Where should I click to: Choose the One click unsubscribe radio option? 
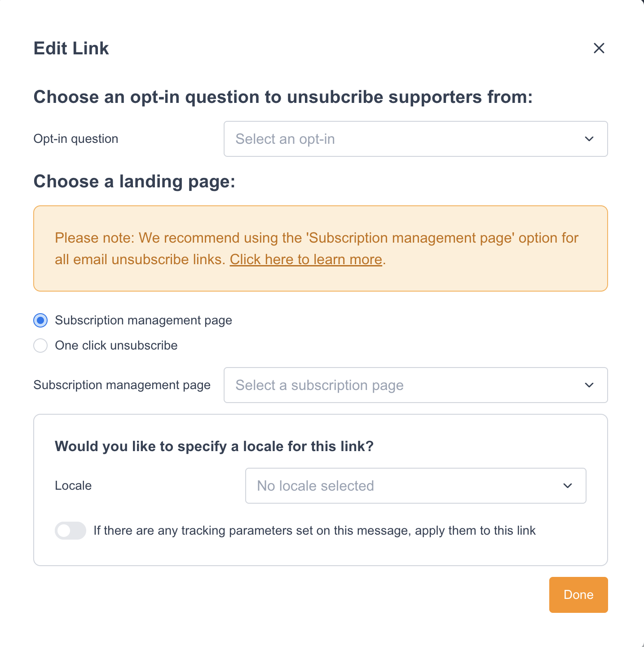[x=40, y=346]
